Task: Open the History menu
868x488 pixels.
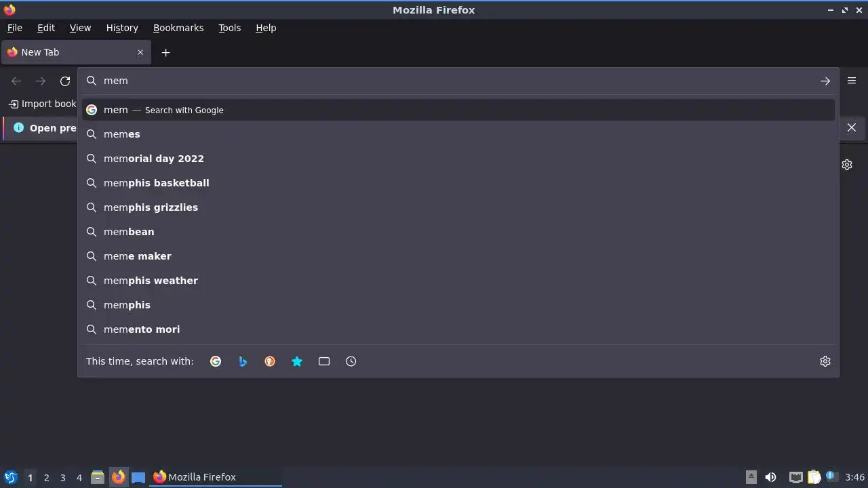Action: coord(122,28)
